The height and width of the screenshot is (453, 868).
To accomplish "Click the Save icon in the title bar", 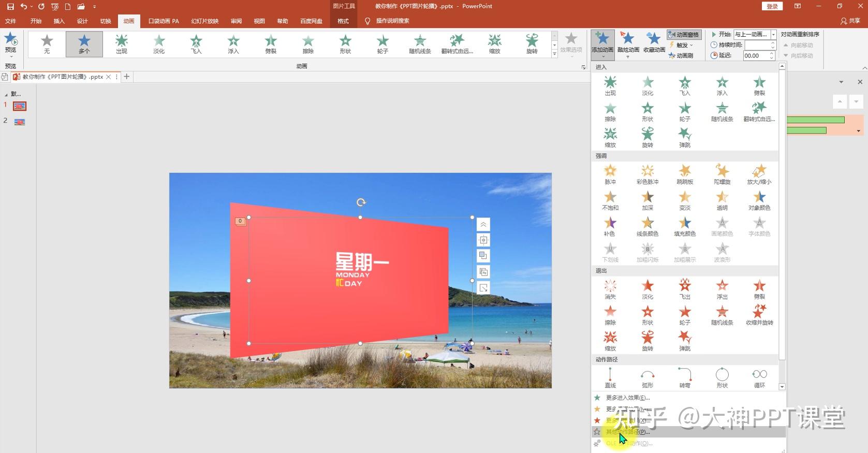I will point(10,6).
